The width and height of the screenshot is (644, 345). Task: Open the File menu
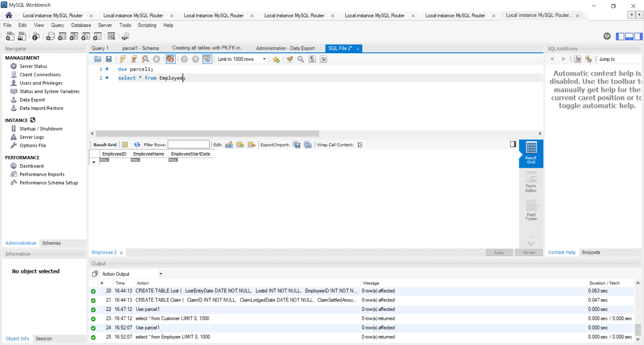[x=7, y=25]
